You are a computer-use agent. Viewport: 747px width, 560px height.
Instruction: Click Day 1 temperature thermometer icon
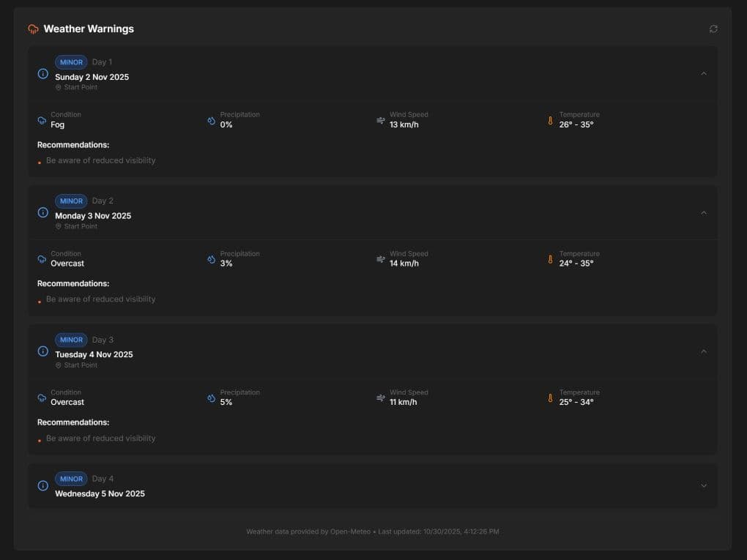(x=550, y=121)
